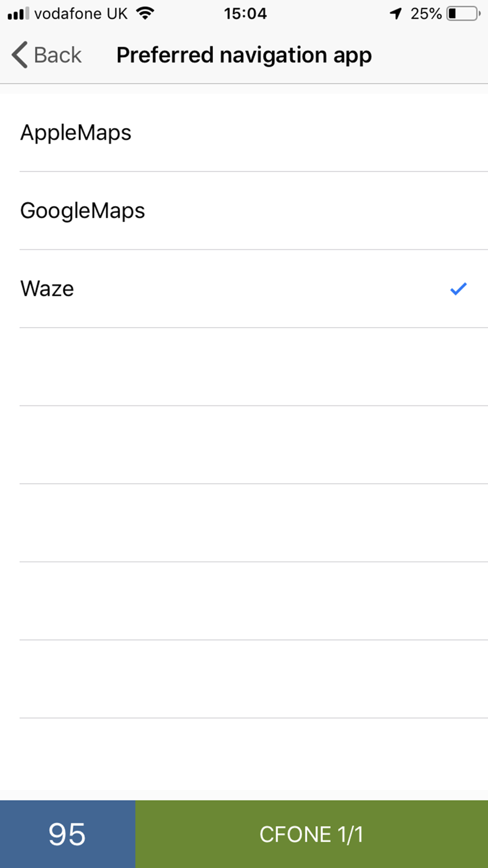Tap the vodafone UK carrier label
The image size is (488, 868).
[81, 14]
